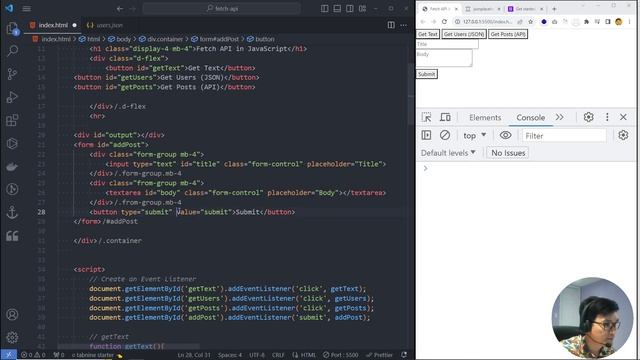Open notifications bell in status bar

click(x=404, y=355)
